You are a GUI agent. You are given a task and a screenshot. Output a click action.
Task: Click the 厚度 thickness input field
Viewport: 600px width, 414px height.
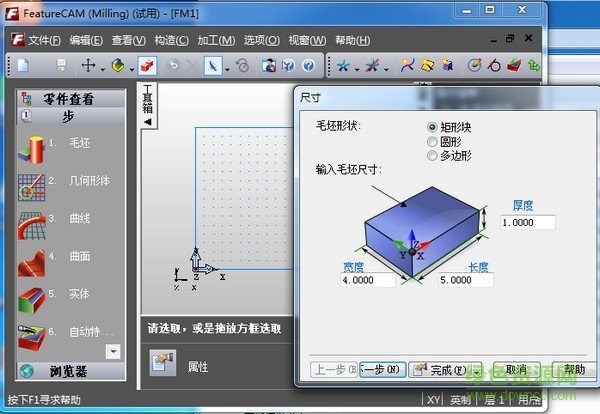pyautogui.click(x=528, y=222)
